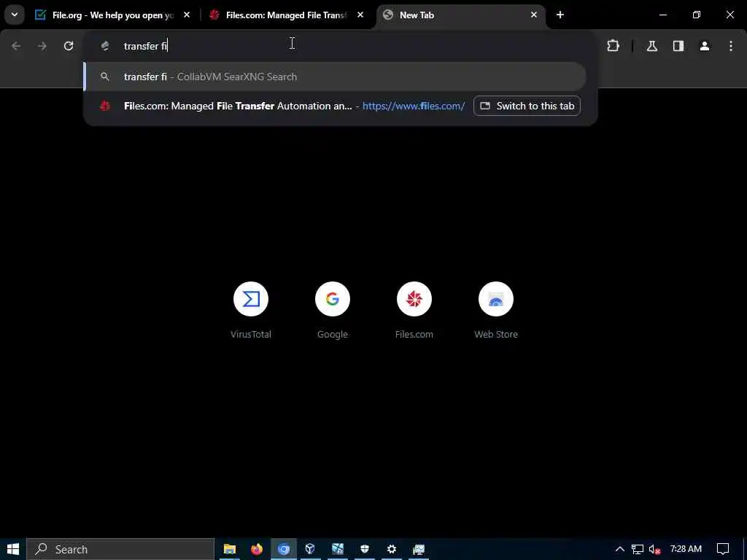Viewport: 747px width, 560px height.
Task: Open the network status tray icon
Action: coord(638,549)
